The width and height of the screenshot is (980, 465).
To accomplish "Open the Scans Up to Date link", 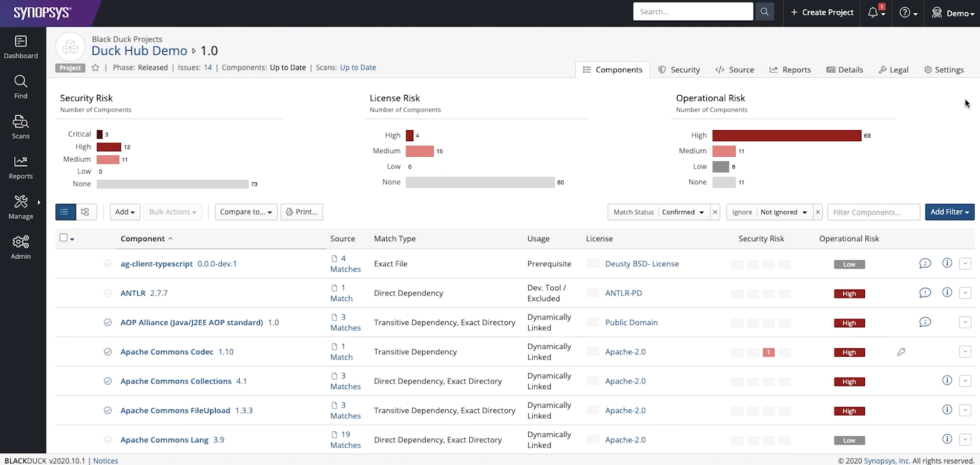I will click(358, 68).
